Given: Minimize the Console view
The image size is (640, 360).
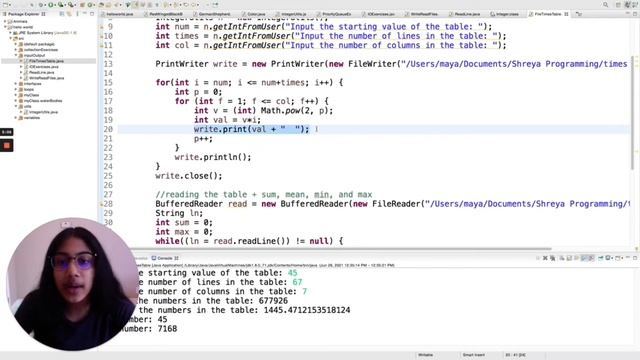Looking at the screenshot, I should (x=628, y=258).
